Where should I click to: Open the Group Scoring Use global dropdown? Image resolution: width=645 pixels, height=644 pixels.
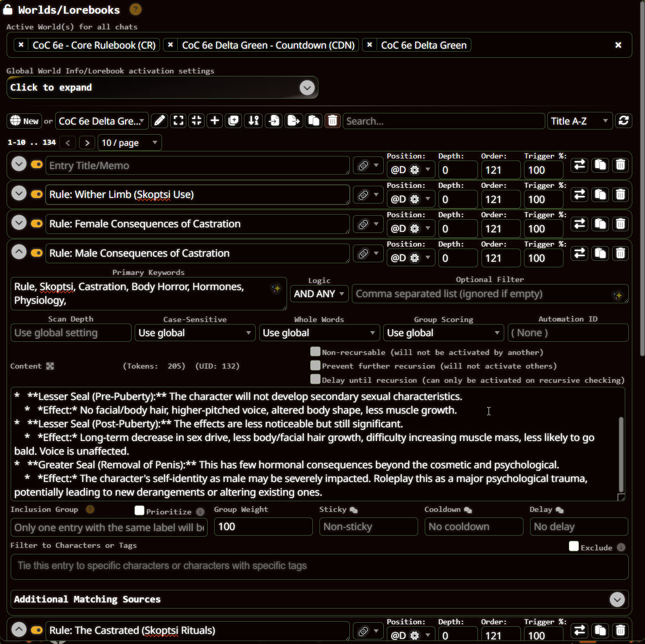(444, 333)
